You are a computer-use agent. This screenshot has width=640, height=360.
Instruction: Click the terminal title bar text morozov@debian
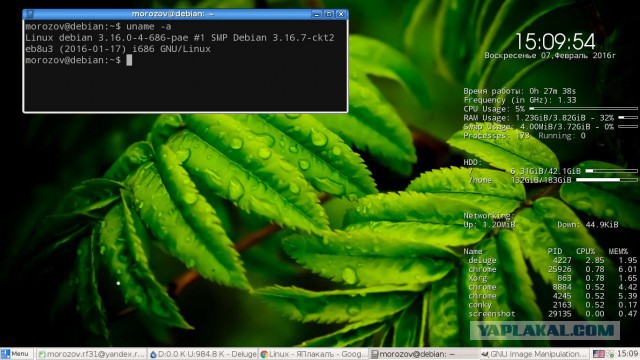coord(173,14)
